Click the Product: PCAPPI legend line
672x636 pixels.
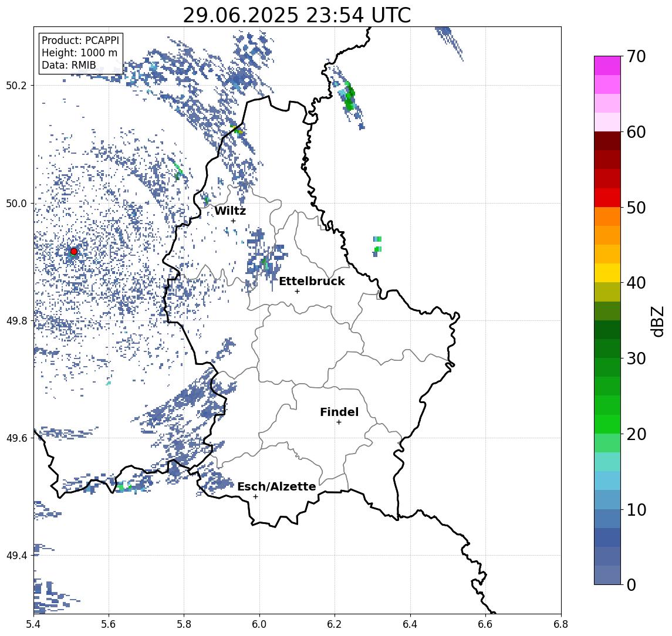80,40
